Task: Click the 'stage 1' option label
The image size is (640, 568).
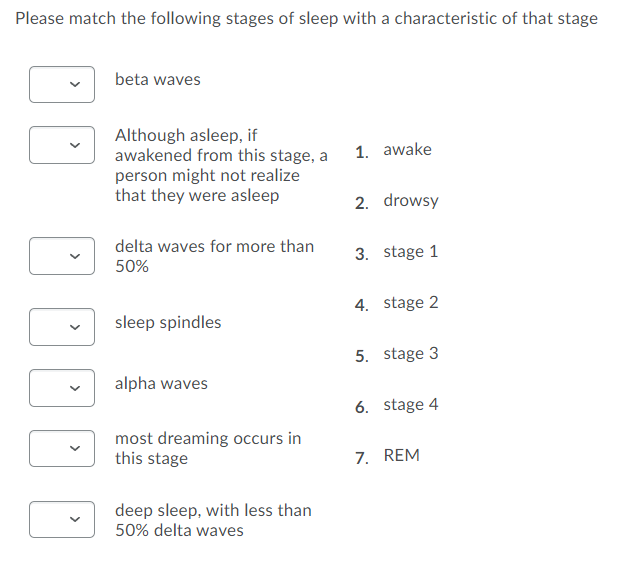Action: tap(410, 252)
